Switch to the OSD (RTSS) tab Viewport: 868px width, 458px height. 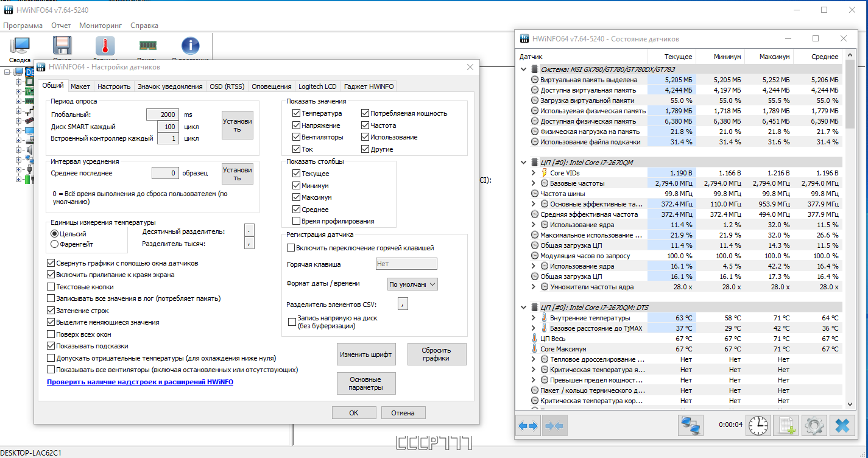click(227, 86)
